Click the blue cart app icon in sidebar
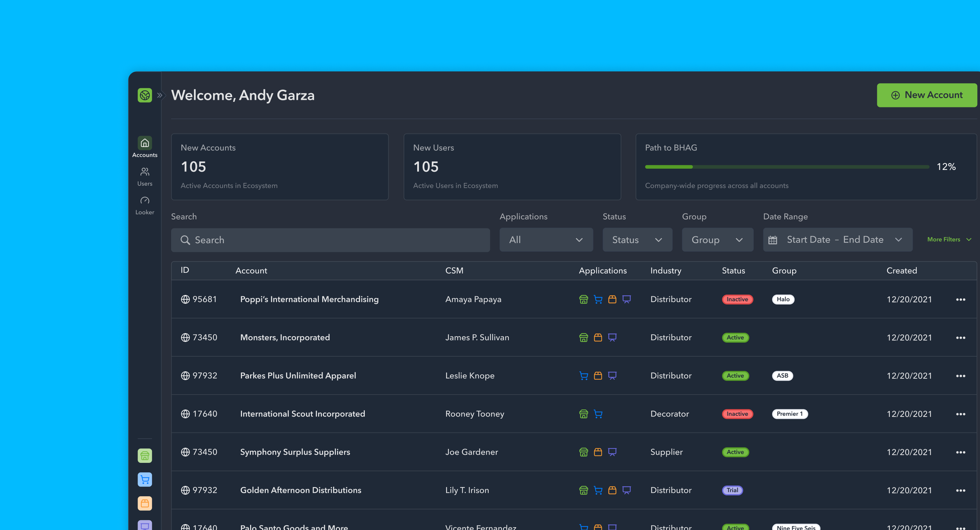980x530 pixels. point(145,479)
